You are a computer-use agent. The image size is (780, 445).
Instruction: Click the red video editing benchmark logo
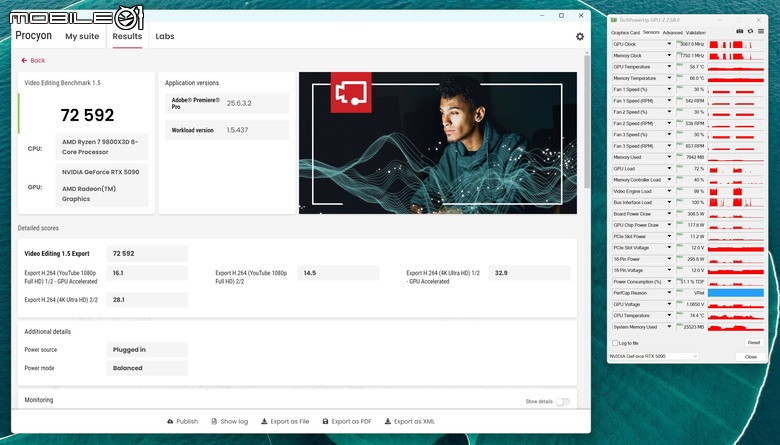pos(351,92)
